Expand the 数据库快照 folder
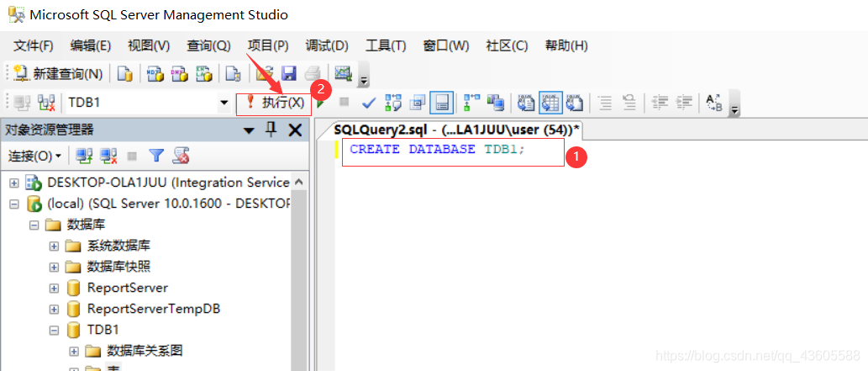Screen dimensions: 868x371 point(54,268)
